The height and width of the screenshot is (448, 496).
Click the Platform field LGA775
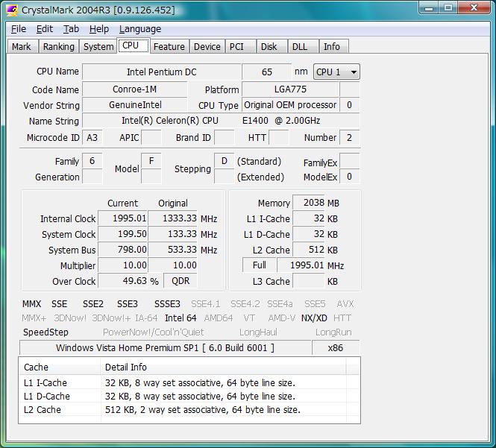tap(290, 89)
